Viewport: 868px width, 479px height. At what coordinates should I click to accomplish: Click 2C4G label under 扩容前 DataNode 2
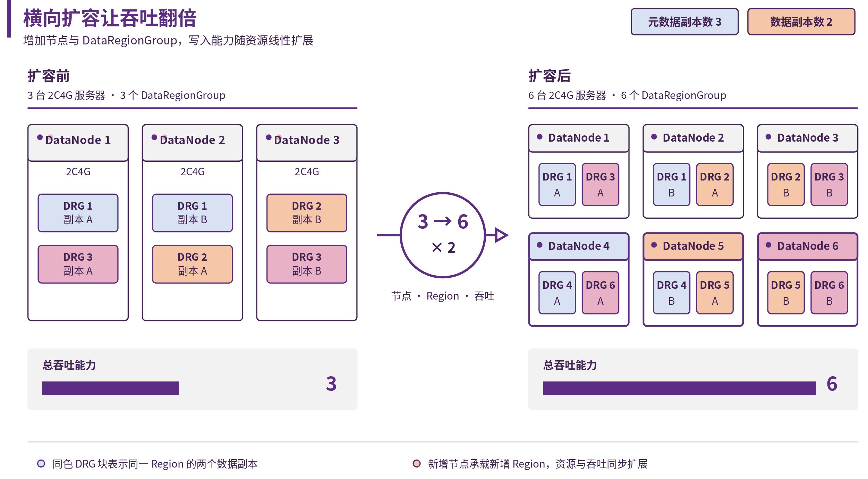click(192, 172)
